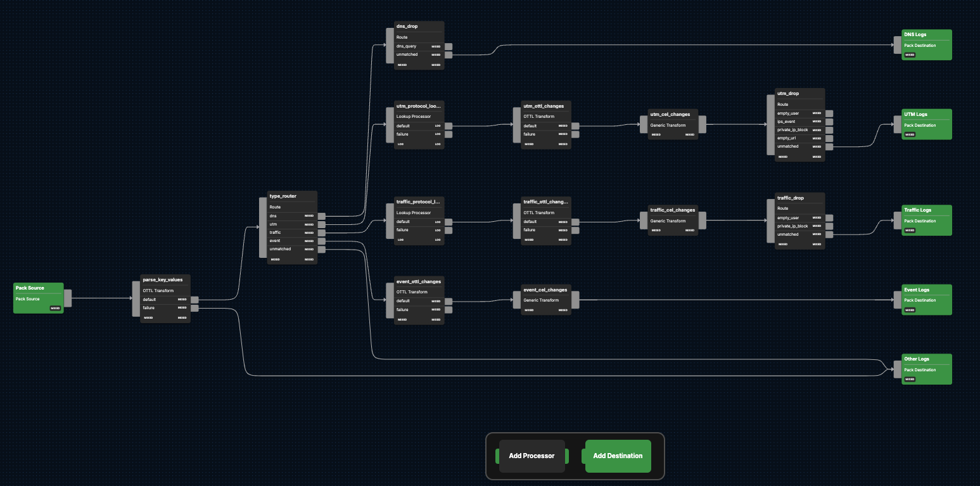Screen dimensions: 980x486
Task: Click the dns_query output port on dns_drop
Action: pos(449,46)
